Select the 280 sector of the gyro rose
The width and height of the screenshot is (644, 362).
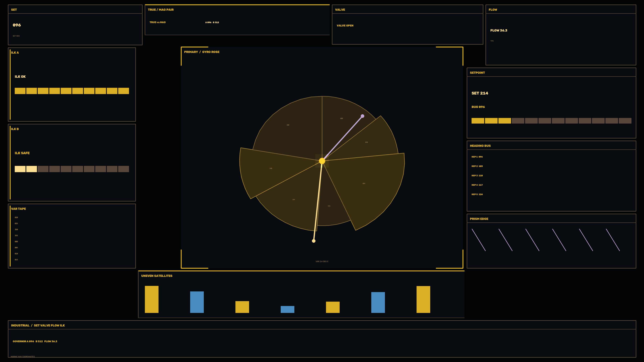click(x=288, y=125)
